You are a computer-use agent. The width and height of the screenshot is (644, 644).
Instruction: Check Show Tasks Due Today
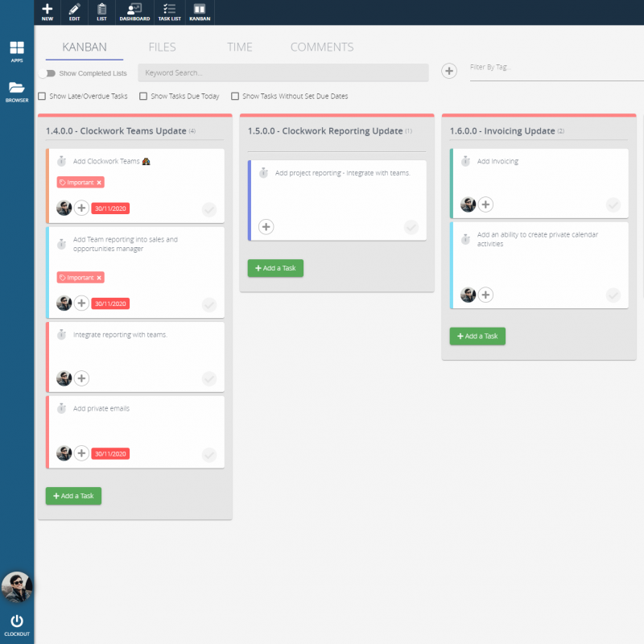tap(143, 96)
